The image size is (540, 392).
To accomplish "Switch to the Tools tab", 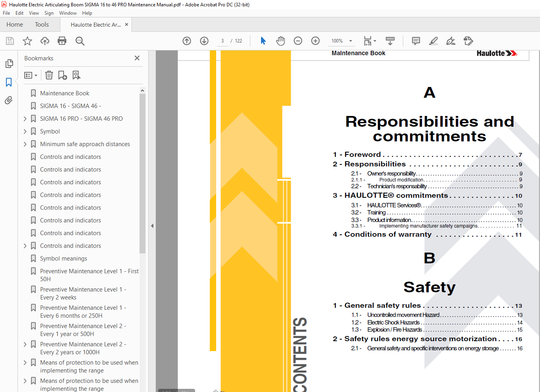I will 42,25.
